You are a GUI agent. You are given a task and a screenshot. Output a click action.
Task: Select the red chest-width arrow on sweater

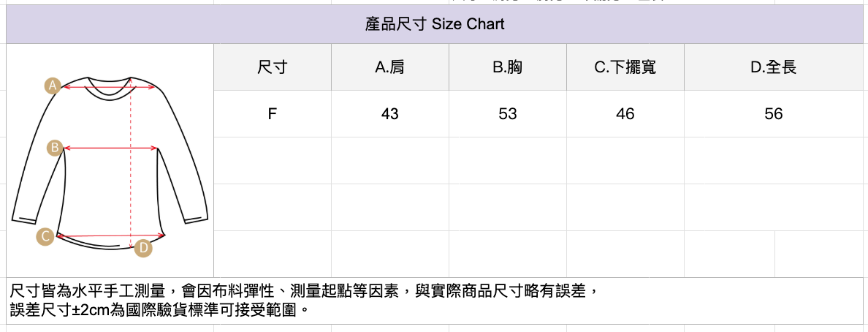point(111,148)
